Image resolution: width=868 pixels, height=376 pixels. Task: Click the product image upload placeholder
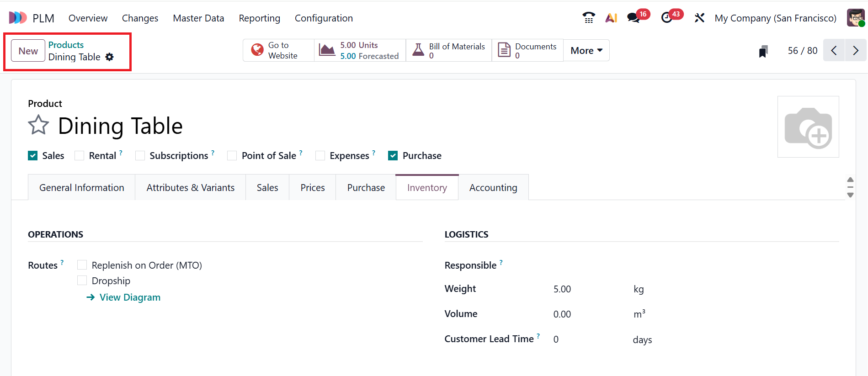(808, 127)
